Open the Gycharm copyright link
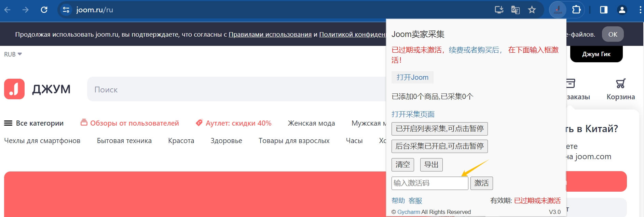Screen dimensions: 644x217 tap(409, 212)
